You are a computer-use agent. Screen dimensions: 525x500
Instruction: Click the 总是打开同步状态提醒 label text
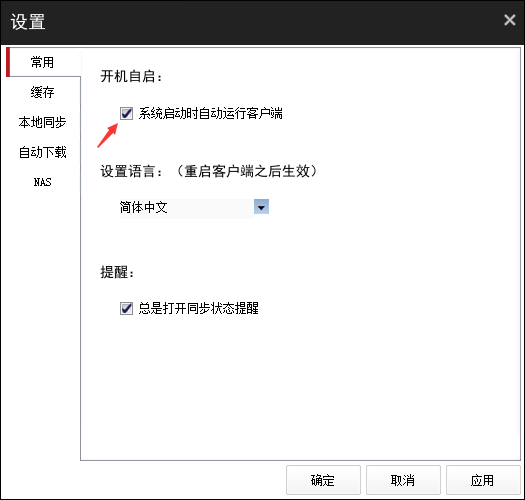click(x=199, y=308)
